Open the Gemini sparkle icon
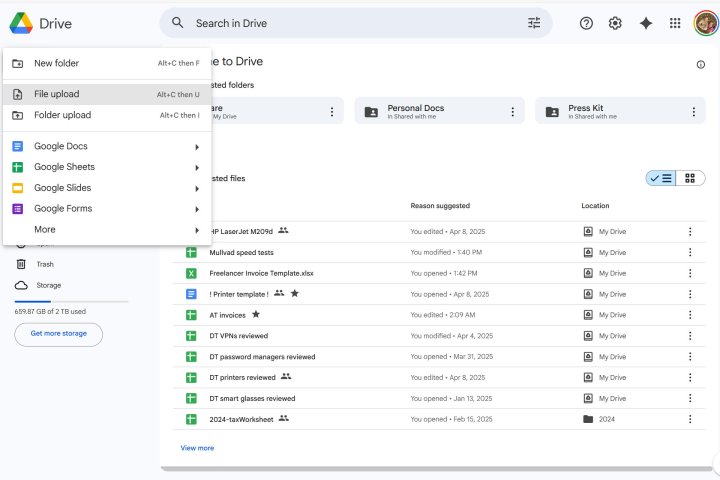 point(646,23)
